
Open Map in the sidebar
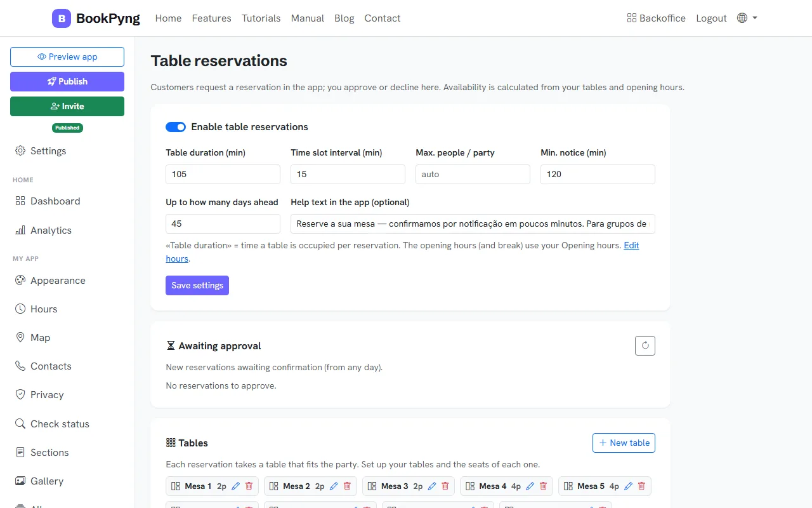(67, 338)
